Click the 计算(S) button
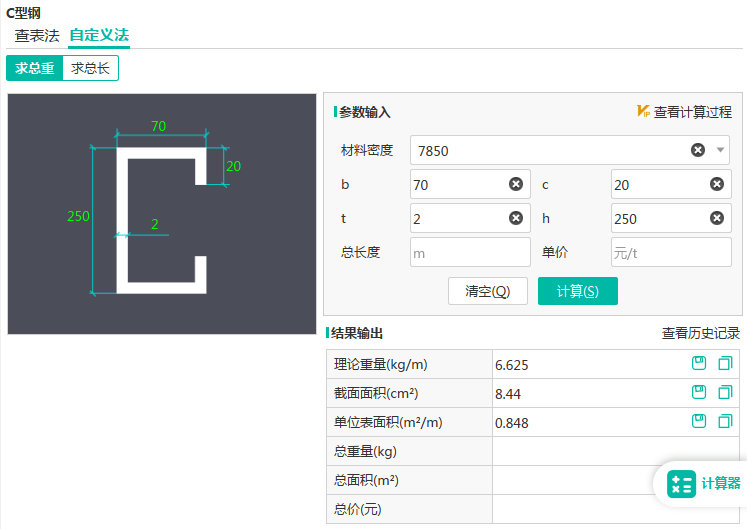This screenshot has height=529, width=747. pos(577,291)
